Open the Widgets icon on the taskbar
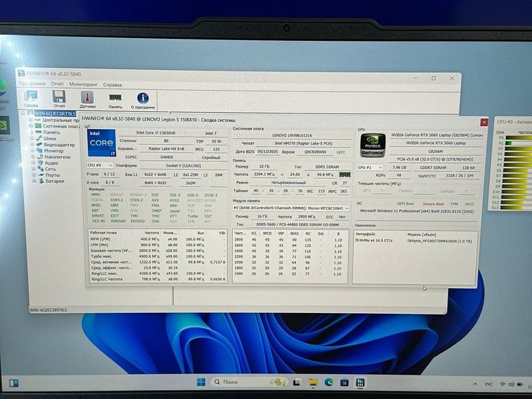 click(x=14, y=383)
